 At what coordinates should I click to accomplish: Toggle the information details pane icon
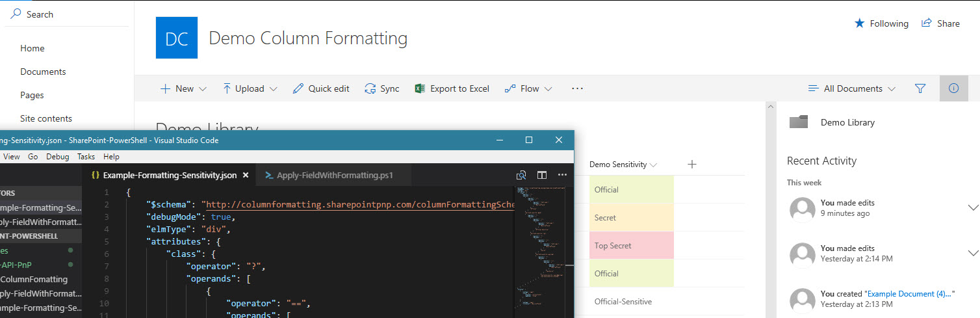pos(953,88)
